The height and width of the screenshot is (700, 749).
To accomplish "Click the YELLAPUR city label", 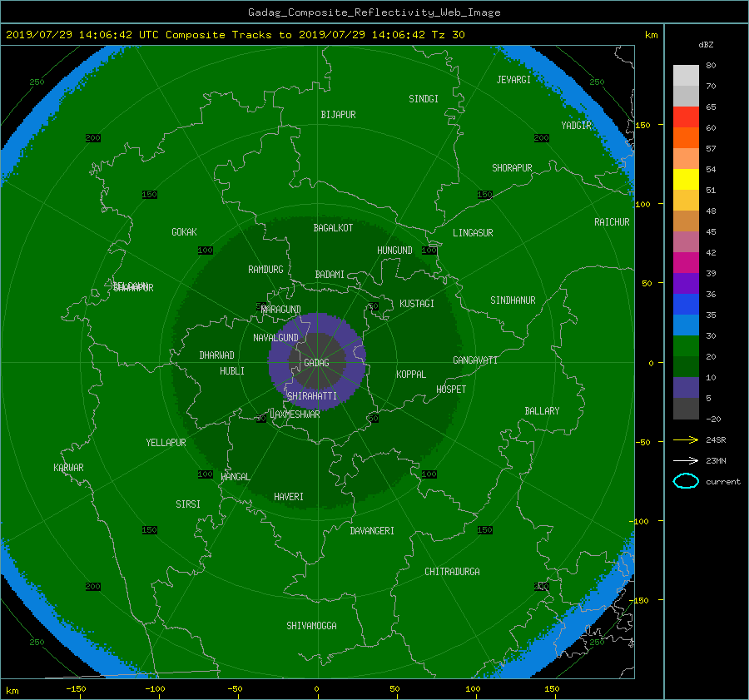I will pos(166,443).
